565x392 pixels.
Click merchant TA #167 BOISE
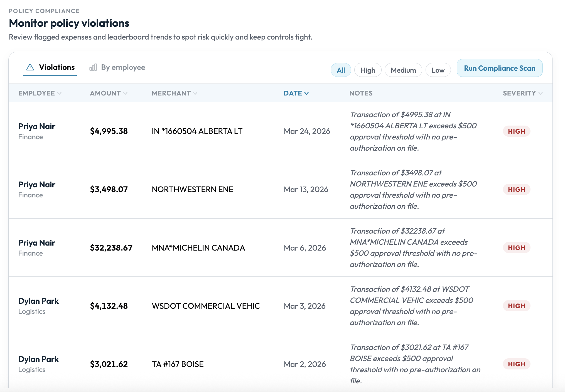(178, 364)
